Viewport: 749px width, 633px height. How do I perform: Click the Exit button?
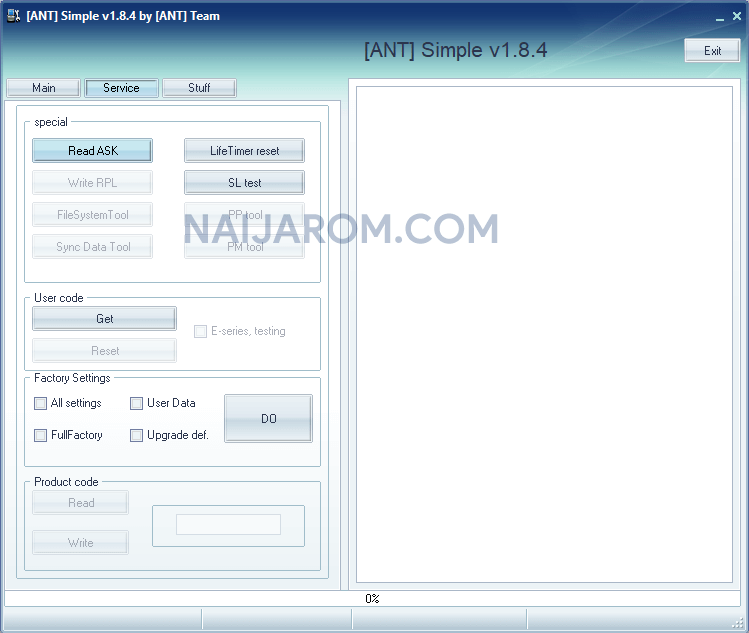712,51
